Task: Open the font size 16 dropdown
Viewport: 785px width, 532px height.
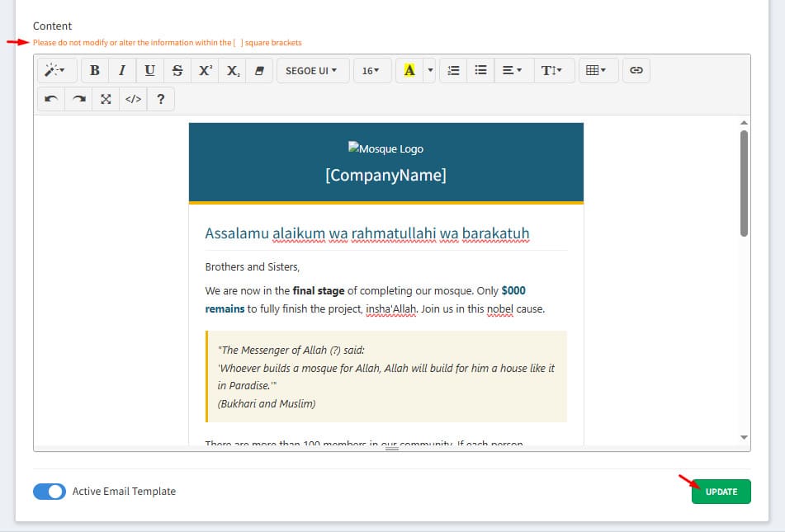Action: coord(371,71)
